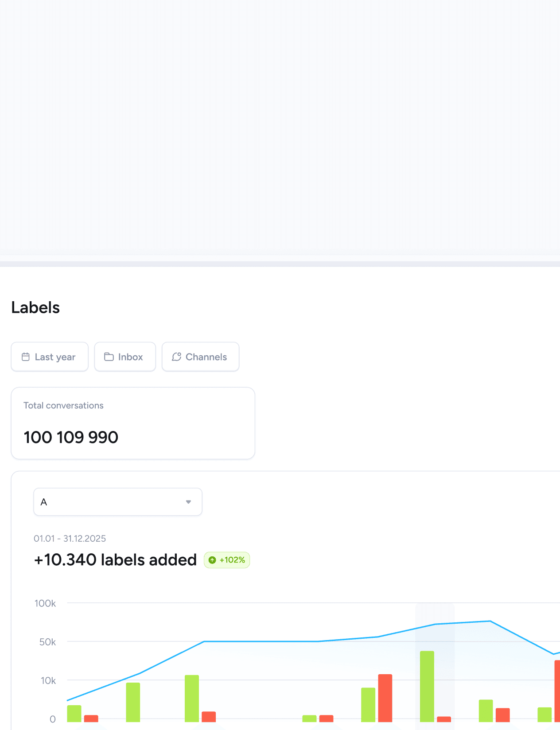Open the Channels filter
Viewport: 560px width, 730px height.
(x=200, y=357)
